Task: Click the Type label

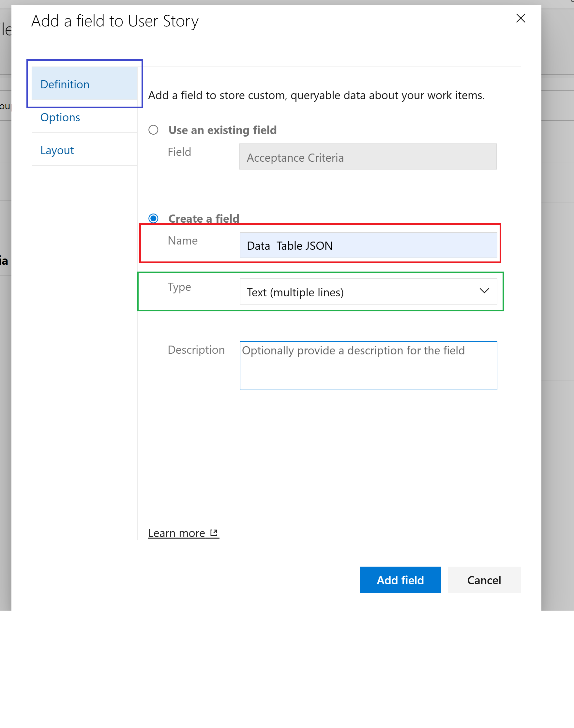Action: tap(179, 287)
